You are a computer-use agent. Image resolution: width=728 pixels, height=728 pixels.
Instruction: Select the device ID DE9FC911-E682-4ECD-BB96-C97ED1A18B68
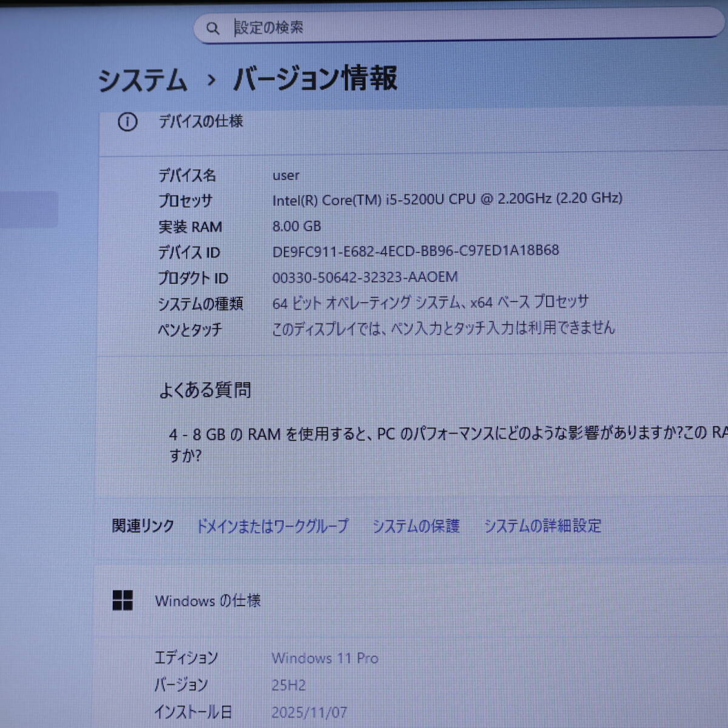point(416,251)
